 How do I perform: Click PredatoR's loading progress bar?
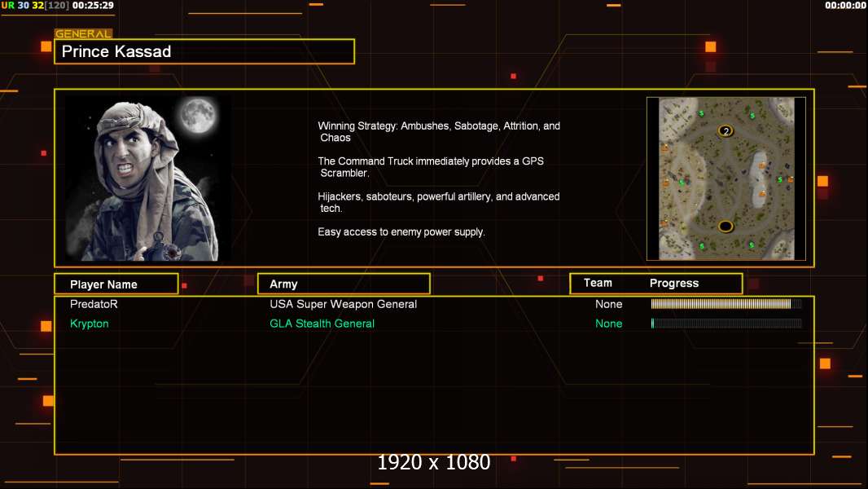[x=726, y=303]
